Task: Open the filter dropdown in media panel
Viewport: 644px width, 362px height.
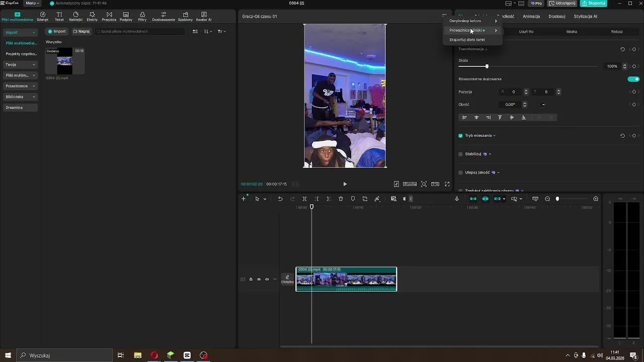Action: [x=221, y=31]
